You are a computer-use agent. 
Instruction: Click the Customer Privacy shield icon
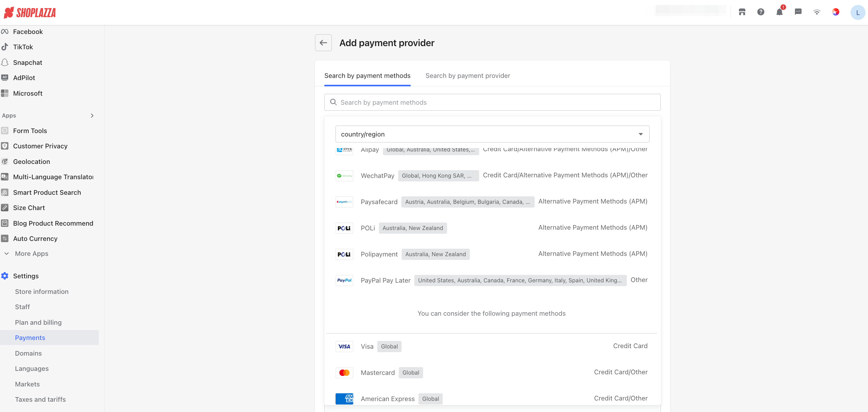(5, 146)
